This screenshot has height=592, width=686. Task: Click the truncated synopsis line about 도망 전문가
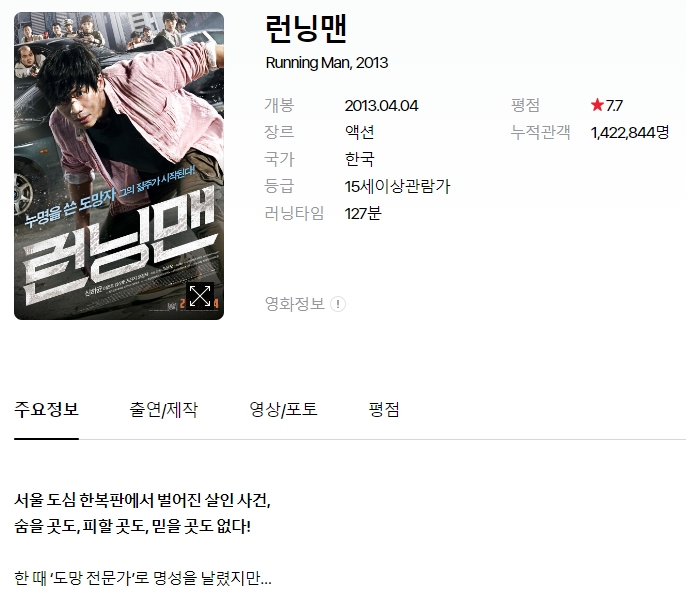point(143,578)
